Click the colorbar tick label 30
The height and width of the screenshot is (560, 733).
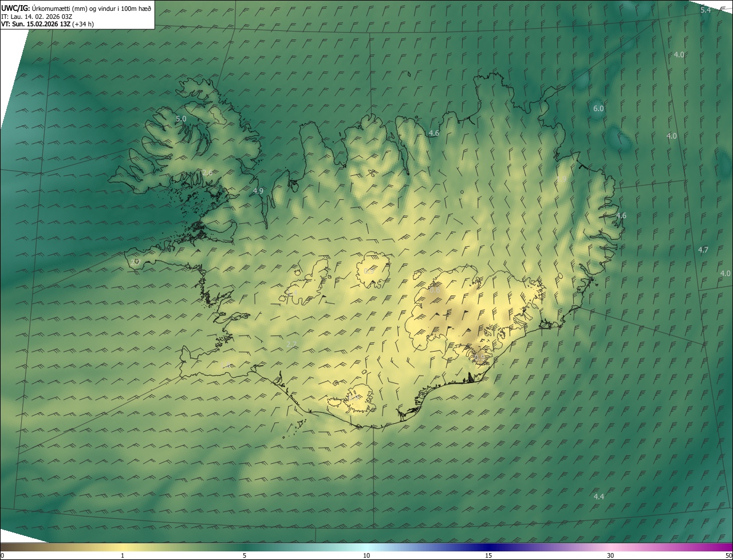tap(610, 555)
